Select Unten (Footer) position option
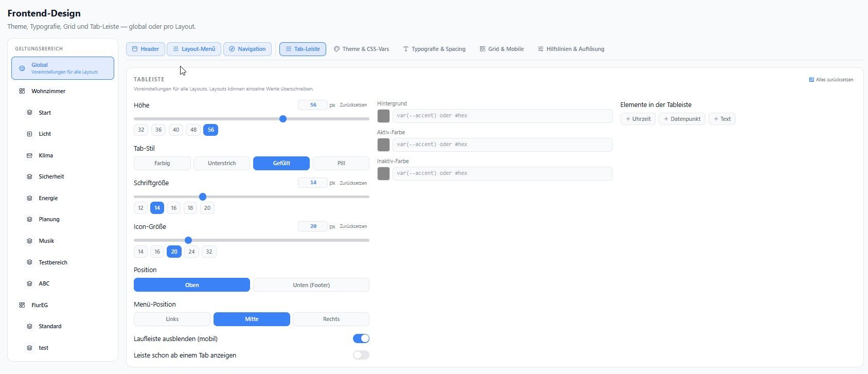The image size is (868, 374). coord(311,285)
